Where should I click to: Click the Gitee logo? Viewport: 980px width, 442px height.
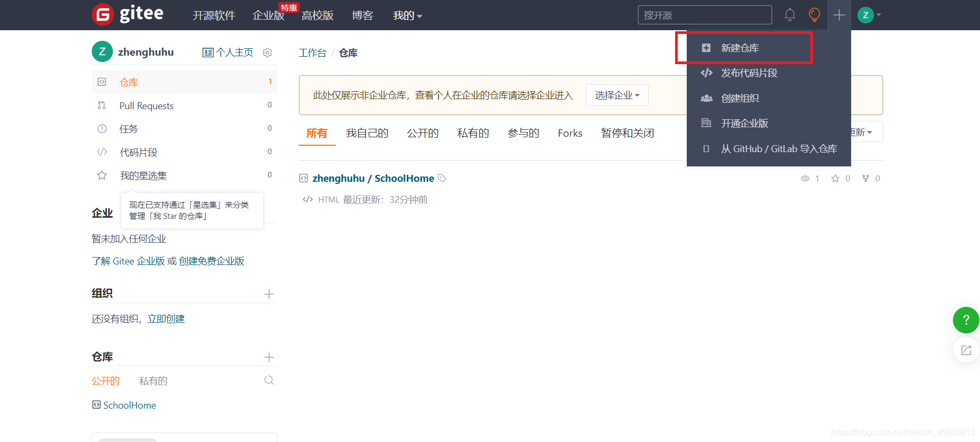tap(128, 14)
